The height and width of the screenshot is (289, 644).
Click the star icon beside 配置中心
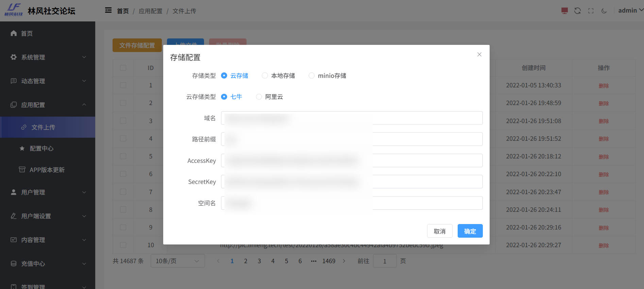pyautogui.click(x=22, y=148)
